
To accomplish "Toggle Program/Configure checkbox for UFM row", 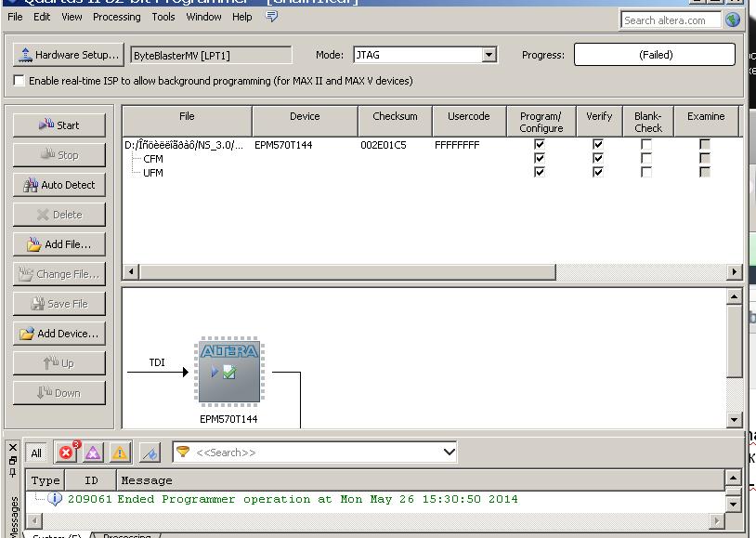I will [540, 172].
